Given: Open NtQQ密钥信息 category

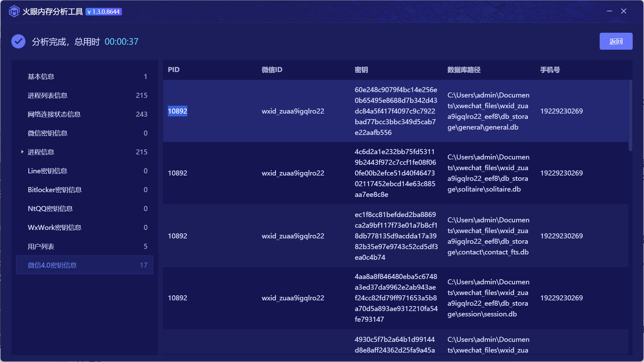Looking at the screenshot, I should point(50,209).
